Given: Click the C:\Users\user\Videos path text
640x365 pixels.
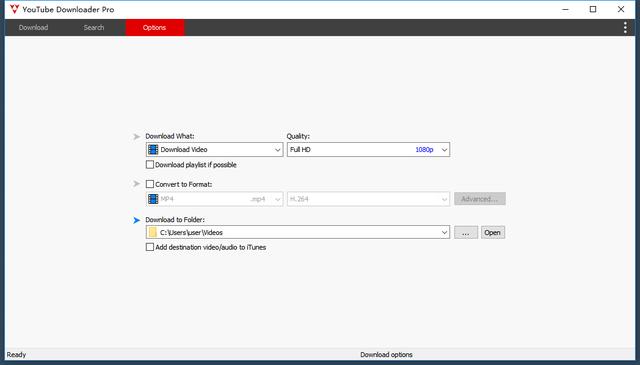Looking at the screenshot, I should pos(191,232).
